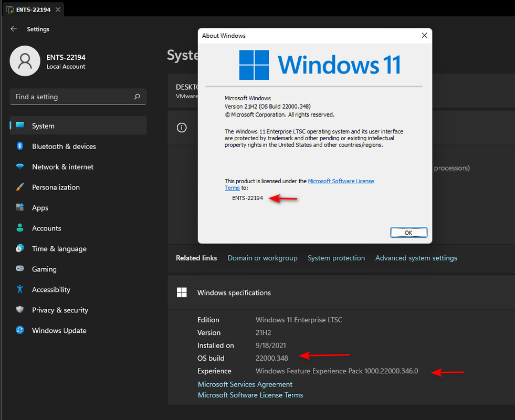The height and width of the screenshot is (420, 515).
Task: Open System protection link
Action: tap(336, 258)
